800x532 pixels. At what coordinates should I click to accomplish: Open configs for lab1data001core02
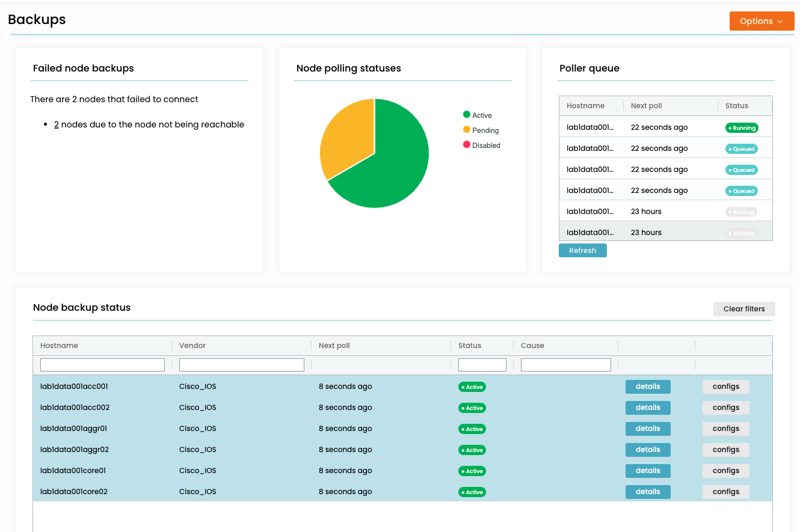tap(725, 492)
